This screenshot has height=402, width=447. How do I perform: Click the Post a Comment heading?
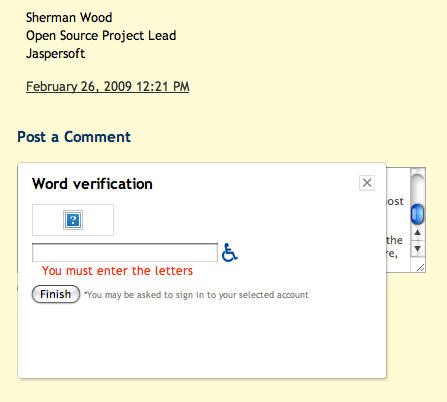pos(74,137)
